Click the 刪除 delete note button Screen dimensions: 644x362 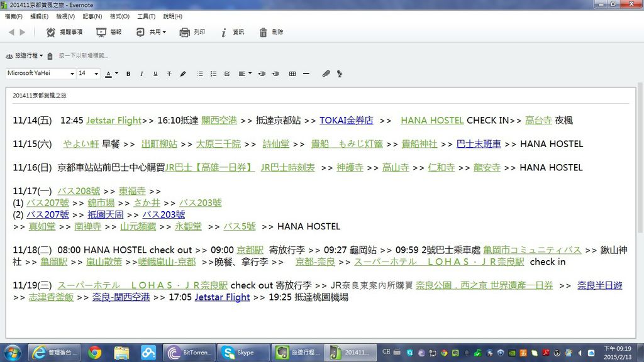(x=274, y=32)
